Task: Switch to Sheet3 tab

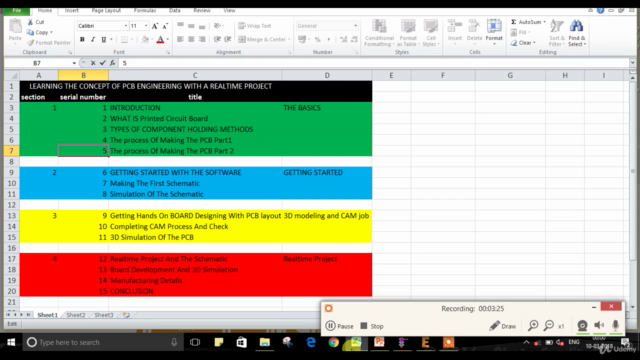Action: point(104,315)
